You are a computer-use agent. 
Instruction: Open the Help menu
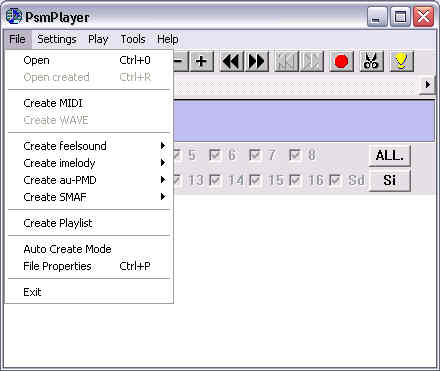tap(168, 39)
